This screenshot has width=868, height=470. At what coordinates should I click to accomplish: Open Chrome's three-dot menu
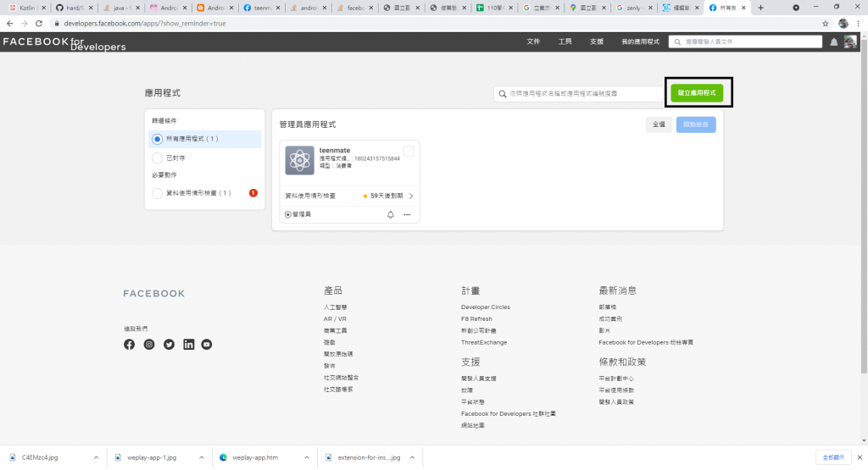point(859,23)
